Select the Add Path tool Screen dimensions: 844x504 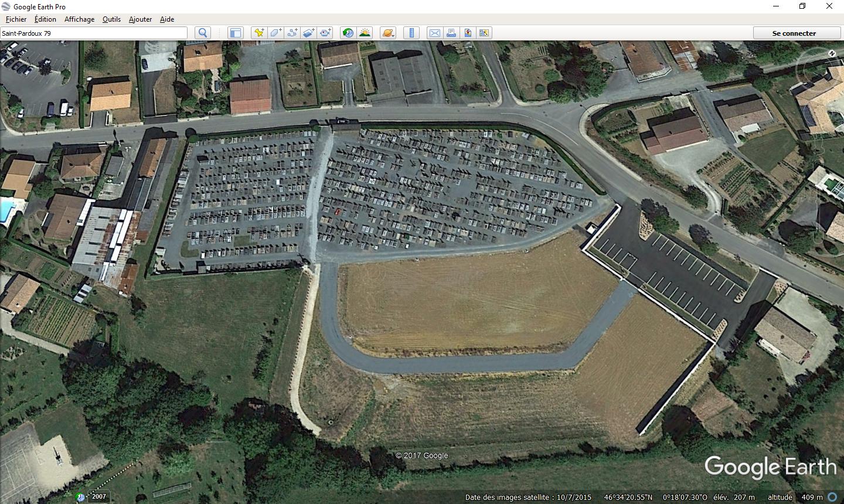click(292, 33)
